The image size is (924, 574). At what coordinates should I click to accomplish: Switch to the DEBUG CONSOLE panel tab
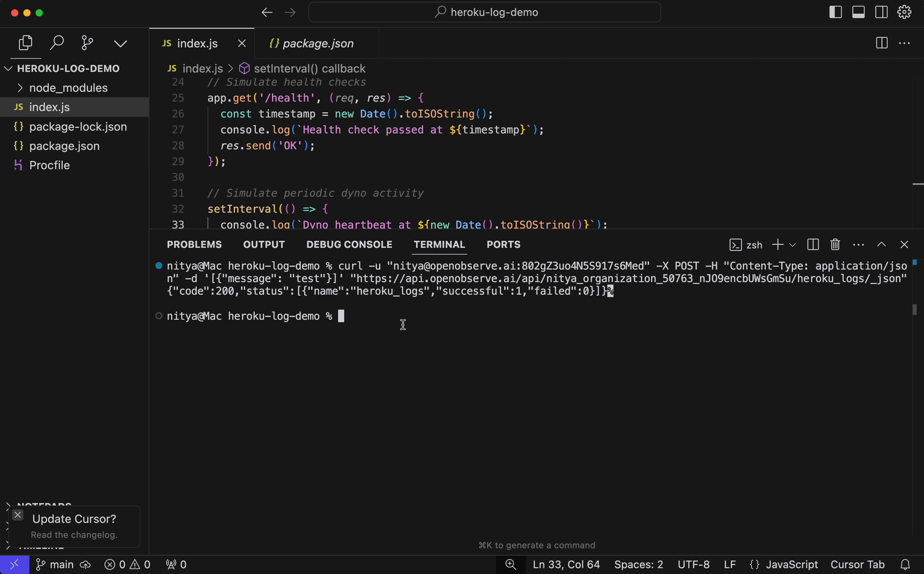point(349,244)
